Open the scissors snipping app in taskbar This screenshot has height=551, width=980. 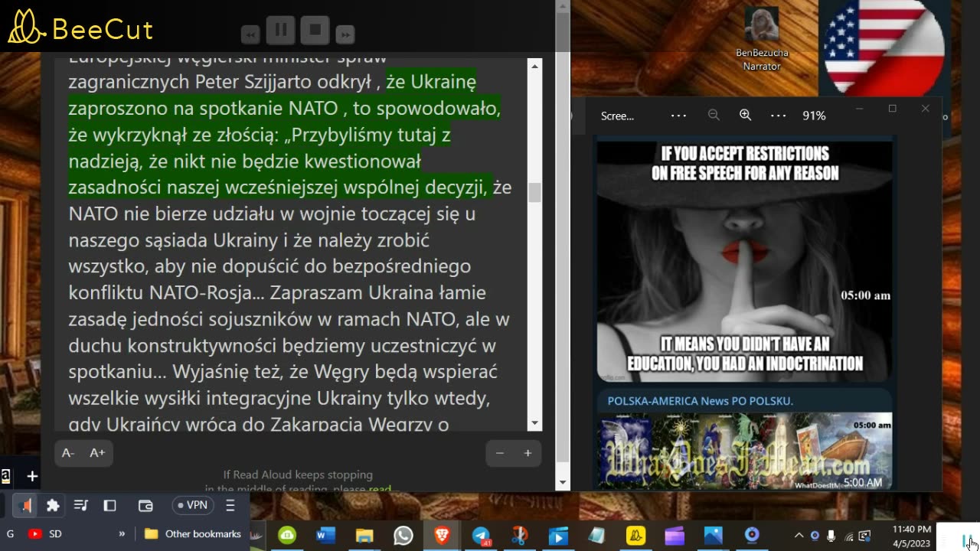click(519, 536)
